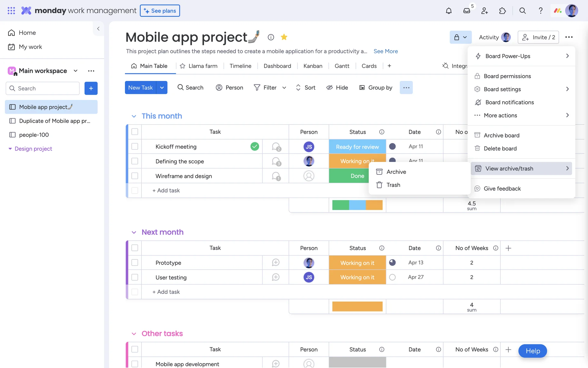Open the notifications bell icon
Screen dimensions: 588x368
(449, 11)
